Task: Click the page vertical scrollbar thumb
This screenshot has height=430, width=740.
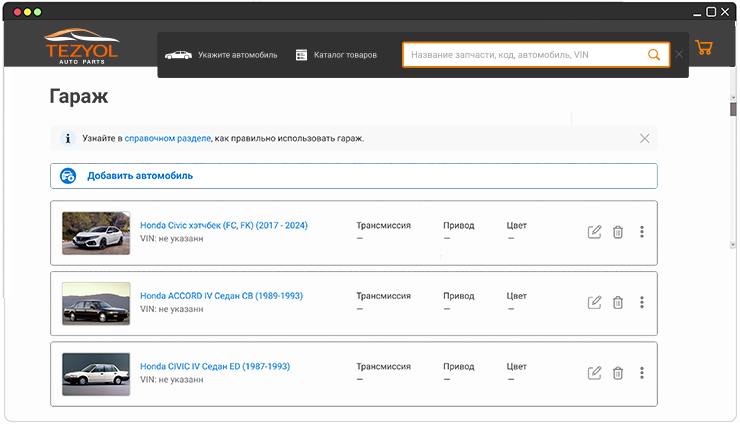Action: pos(733,110)
